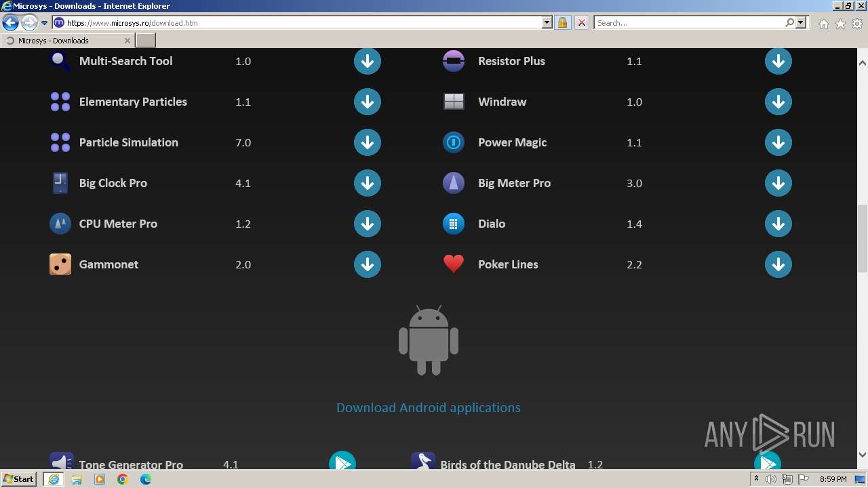868x488 pixels.
Task: Show hidden tray icons arrow
Action: pyautogui.click(x=756, y=479)
